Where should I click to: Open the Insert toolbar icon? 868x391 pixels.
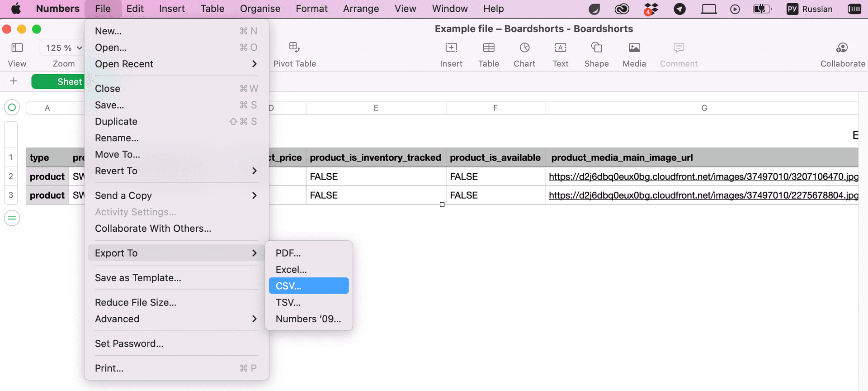click(x=451, y=48)
